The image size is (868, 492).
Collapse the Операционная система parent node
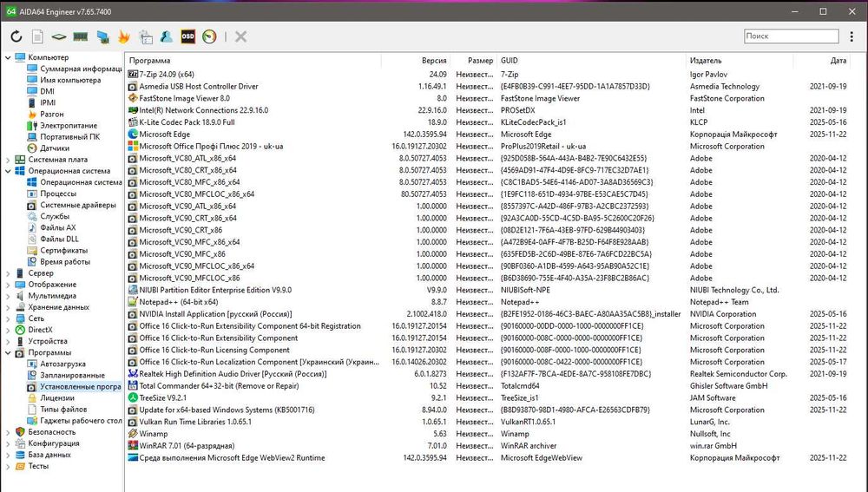(8, 171)
